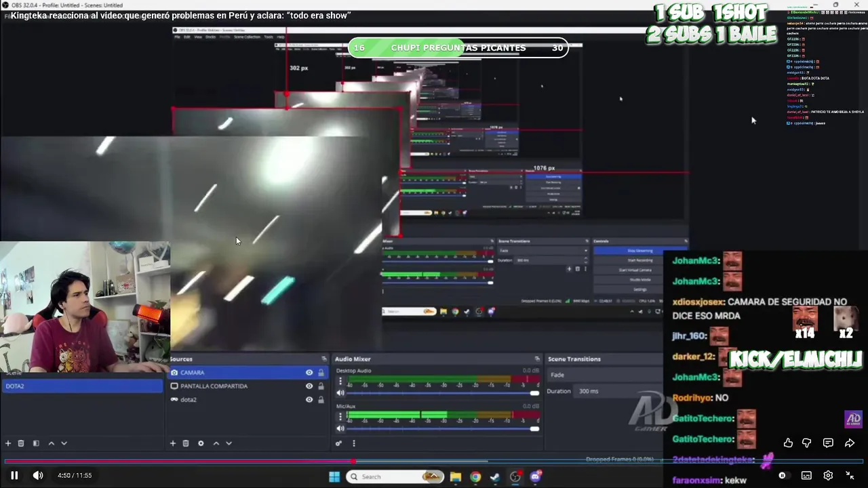Open Google Chrome from taskbar
868x488 pixels.
475,476
